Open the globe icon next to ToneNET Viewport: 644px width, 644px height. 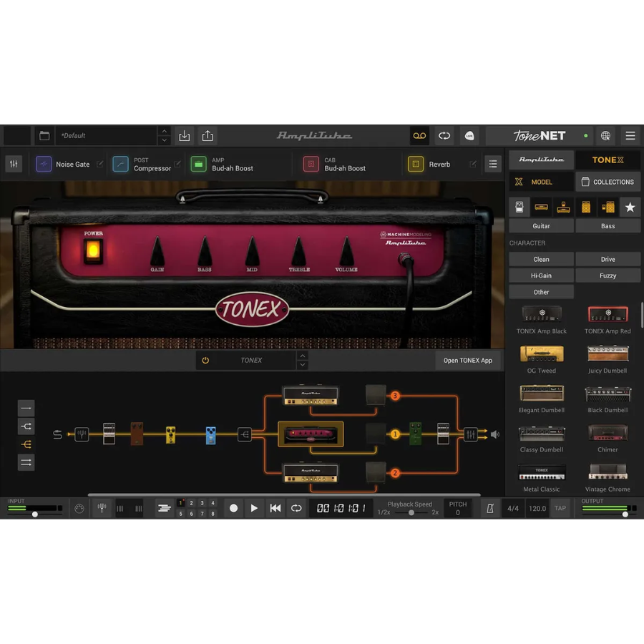click(605, 136)
